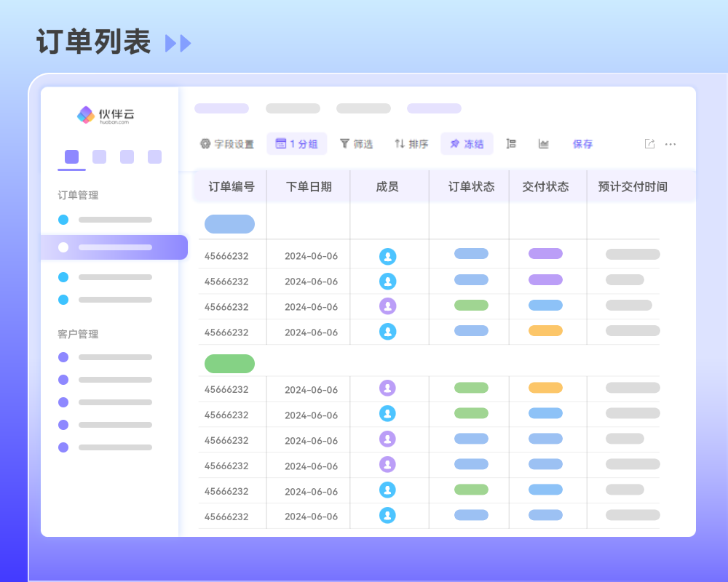Click the 保存 save button

pos(582,143)
